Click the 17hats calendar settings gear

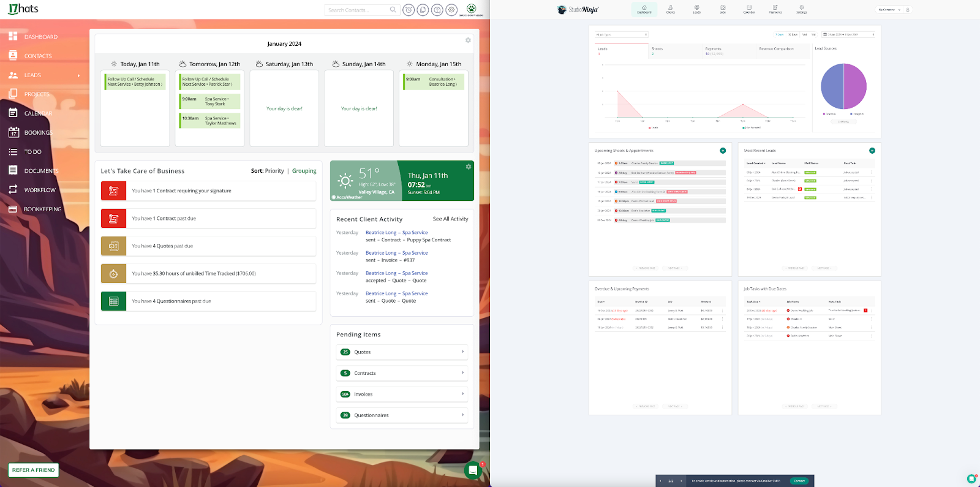(x=468, y=40)
